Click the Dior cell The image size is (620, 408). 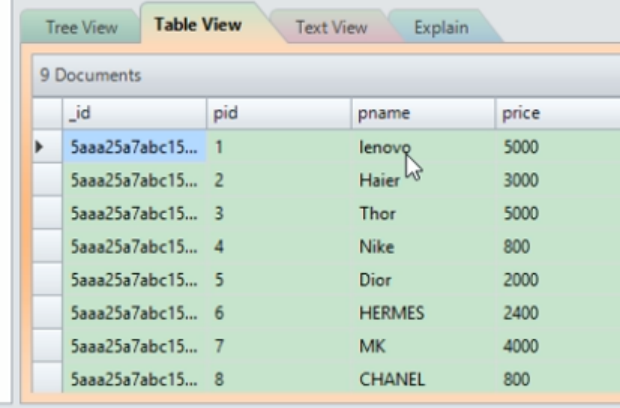pos(377,281)
